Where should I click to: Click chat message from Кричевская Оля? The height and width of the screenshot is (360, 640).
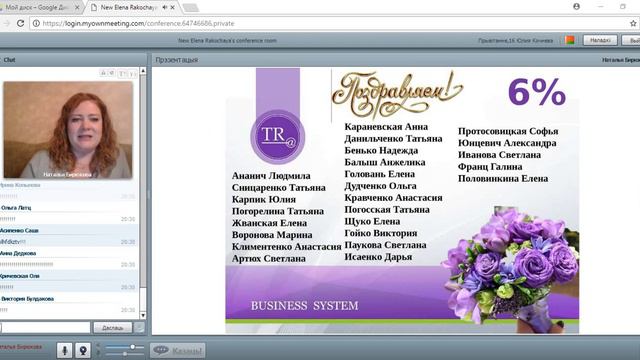coord(69,282)
